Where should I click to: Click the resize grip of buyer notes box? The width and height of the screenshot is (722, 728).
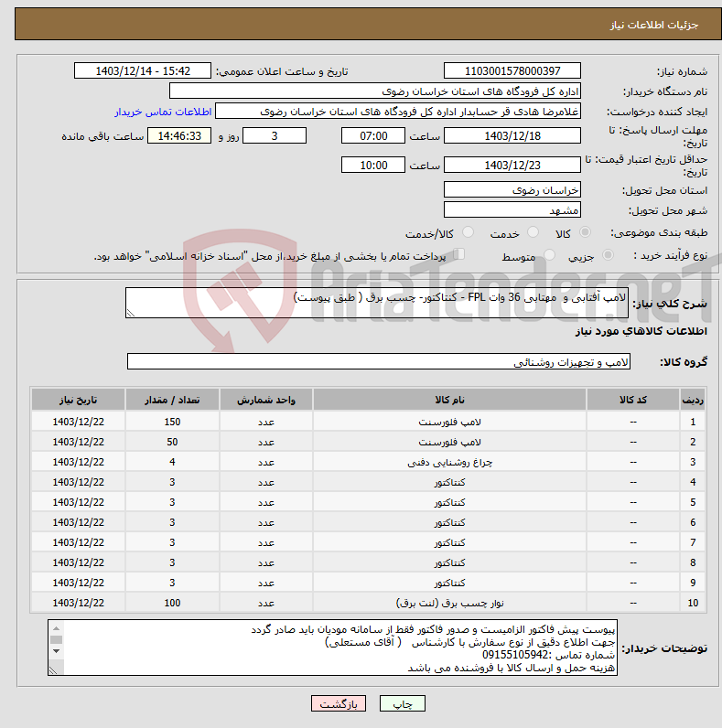53,670
